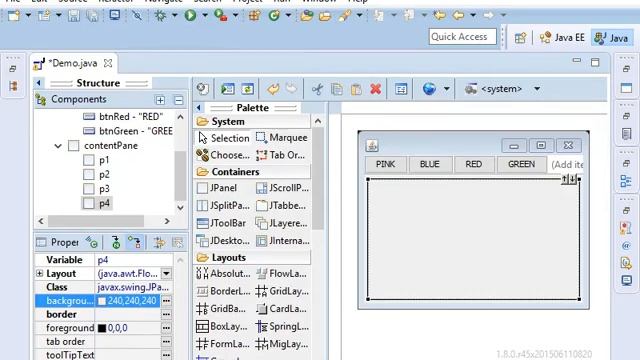
Task: Switch to Java perspective
Action: pos(611,38)
